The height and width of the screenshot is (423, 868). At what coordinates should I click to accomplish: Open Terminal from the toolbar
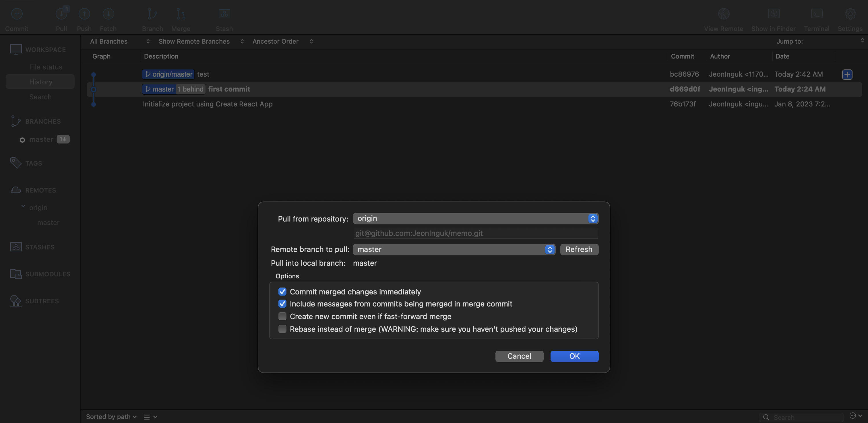click(x=816, y=14)
